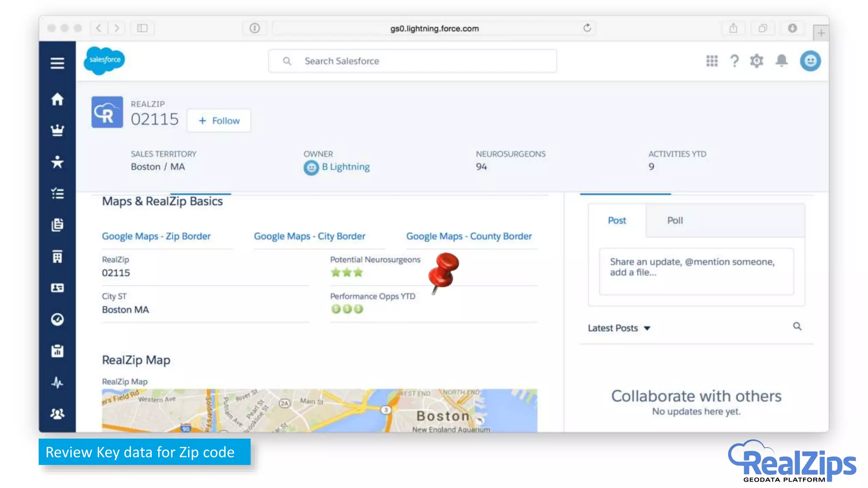
Task: Switch to the Post tab
Action: pos(617,220)
